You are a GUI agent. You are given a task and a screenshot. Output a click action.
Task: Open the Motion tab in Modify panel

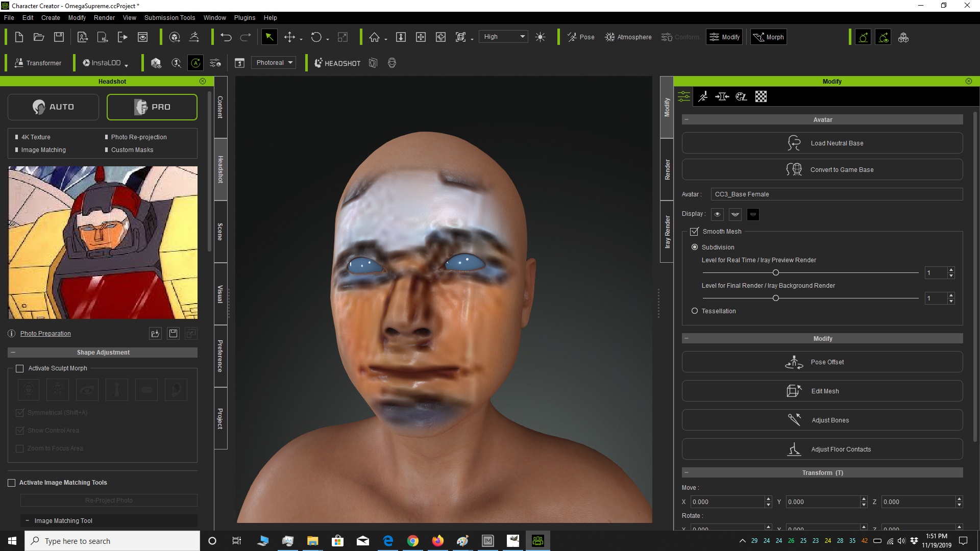click(703, 96)
